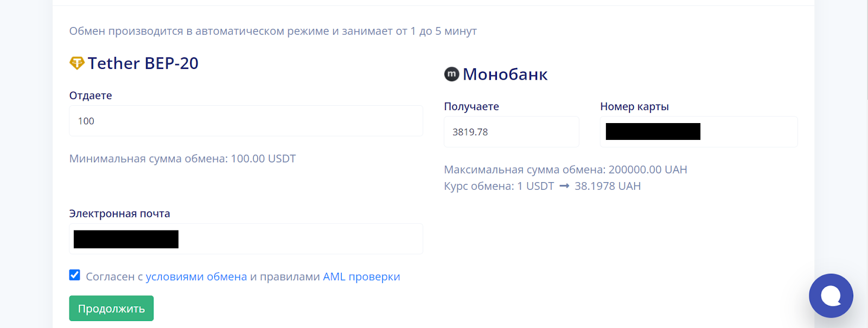The height and width of the screenshot is (328, 868).
Task: Click the Monobank round logo icon
Action: (451, 74)
